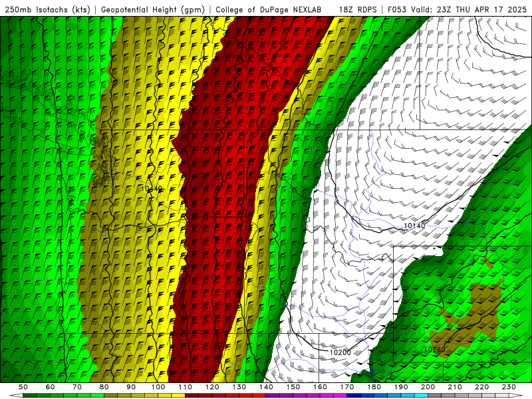Click the 70 value on the color scale

point(77,387)
